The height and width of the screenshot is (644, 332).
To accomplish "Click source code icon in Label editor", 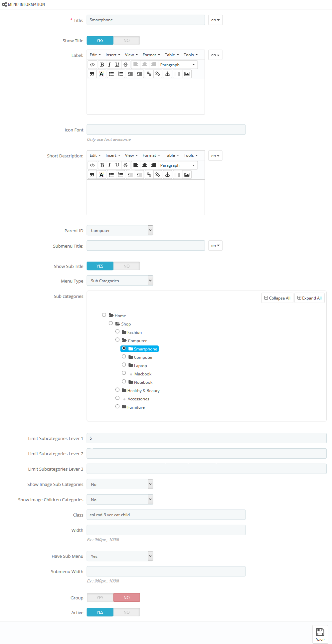I will point(92,65).
